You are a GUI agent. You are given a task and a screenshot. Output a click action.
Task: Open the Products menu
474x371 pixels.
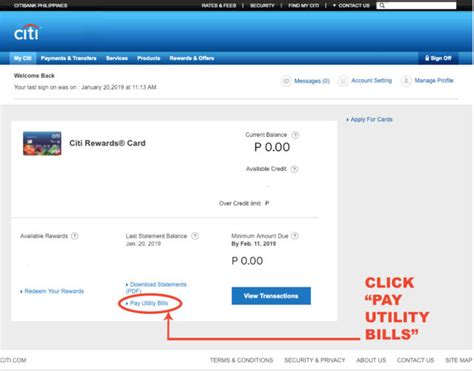[149, 58]
